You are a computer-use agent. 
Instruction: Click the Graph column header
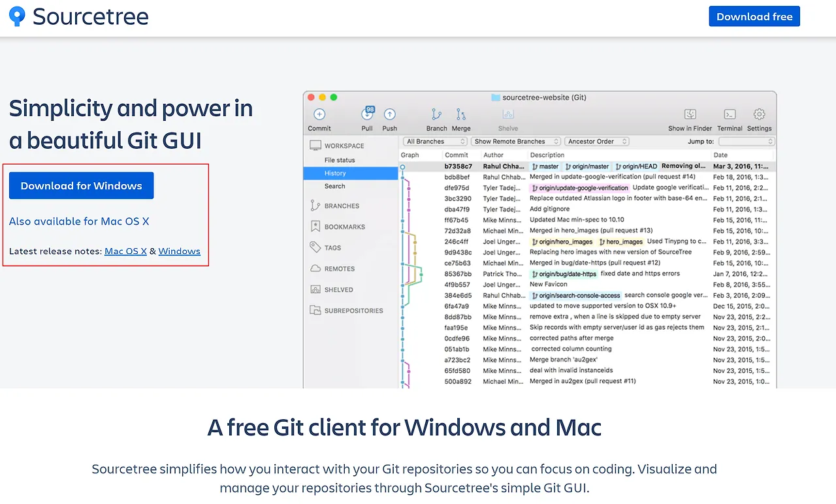[410, 155]
